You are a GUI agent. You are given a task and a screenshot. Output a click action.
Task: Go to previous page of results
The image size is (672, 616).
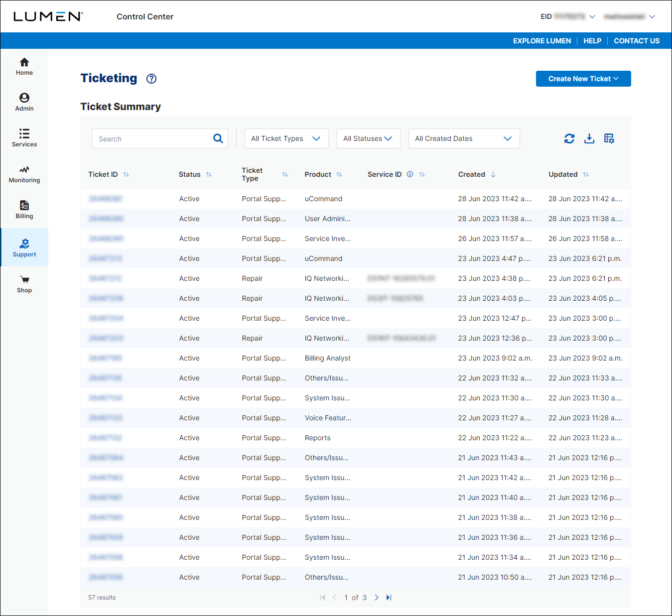click(334, 598)
